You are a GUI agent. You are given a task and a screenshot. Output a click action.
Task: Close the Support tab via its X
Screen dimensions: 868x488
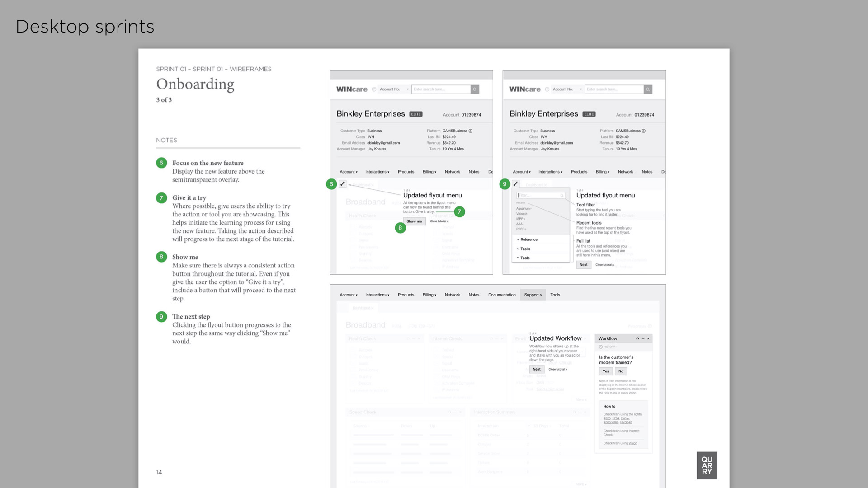541,295
